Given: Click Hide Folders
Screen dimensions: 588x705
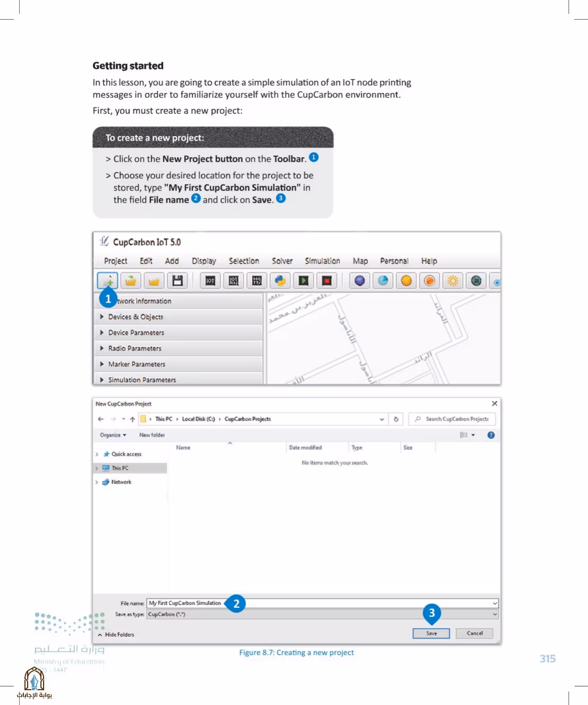Looking at the screenshot, I should tap(116, 634).
